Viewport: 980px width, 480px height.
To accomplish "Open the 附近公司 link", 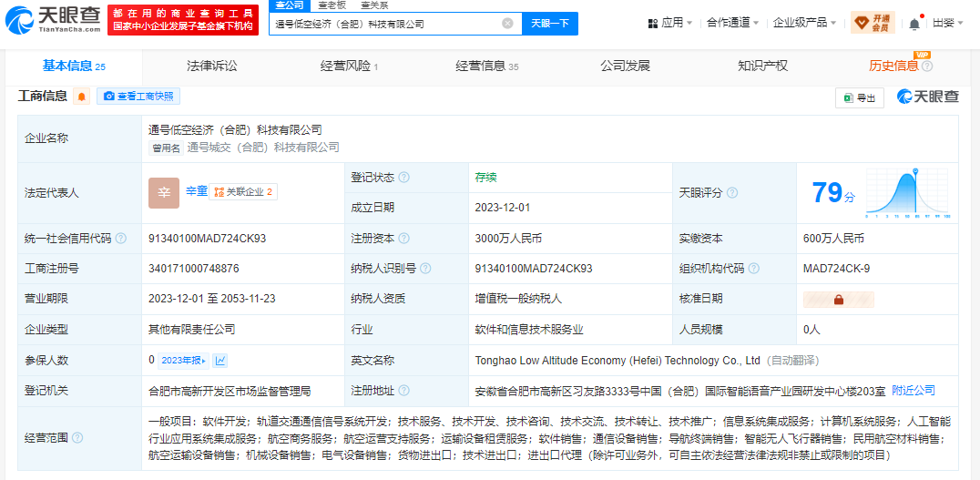I will tap(914, 391).
